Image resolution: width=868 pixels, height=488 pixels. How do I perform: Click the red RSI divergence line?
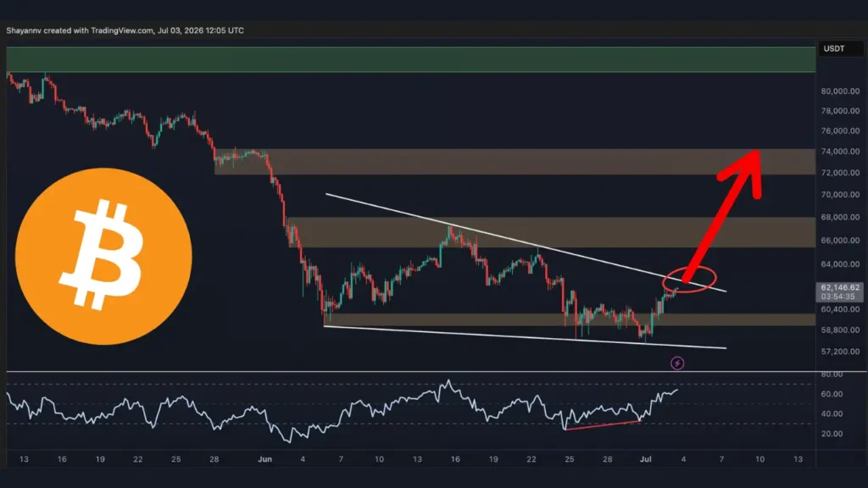[603, 425]
